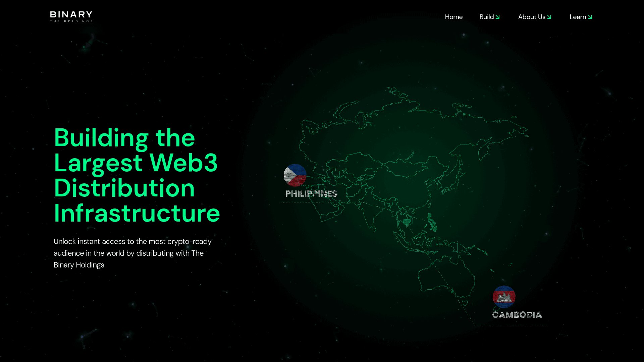Open the Home nav link
The height and width of the screenshot is (362, 644).
click(x=453, y=17)
